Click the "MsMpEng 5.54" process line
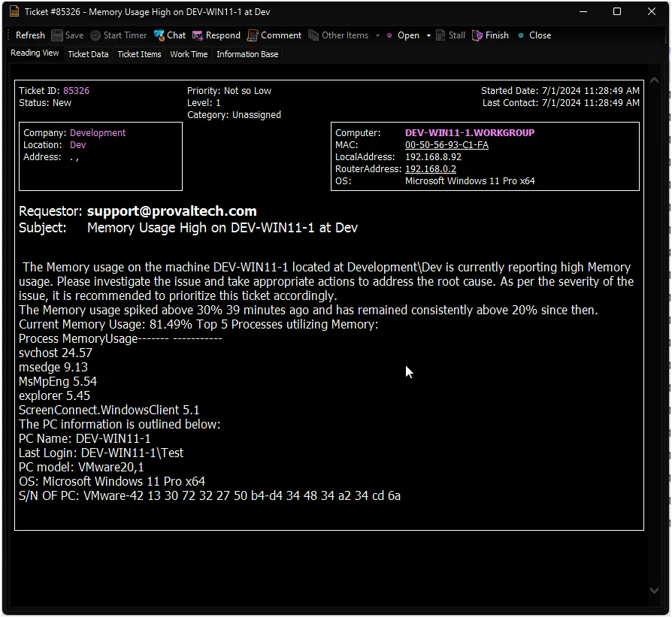The height and width of the screenshot is (618, 672). click(x=58, y=381)
